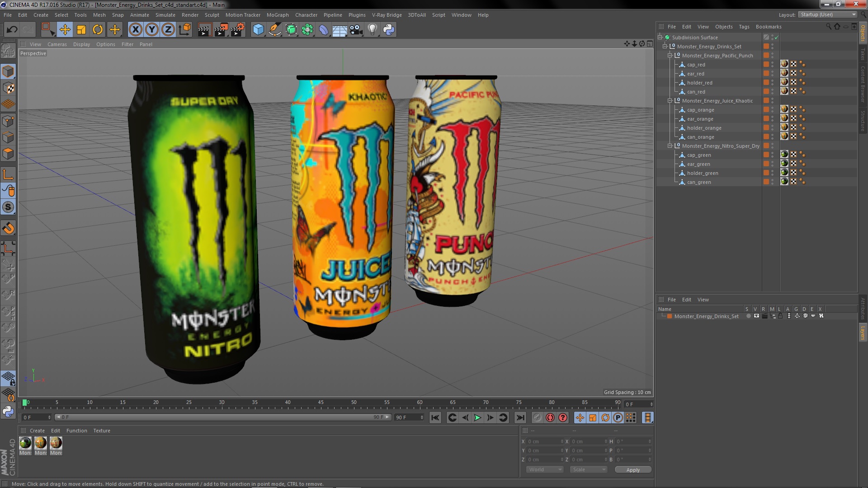Toggle layer solo dot for Monster_Energy_Drinks_Set
The height and width of the screenshot is (488, 868).
[x=748, y=316]
